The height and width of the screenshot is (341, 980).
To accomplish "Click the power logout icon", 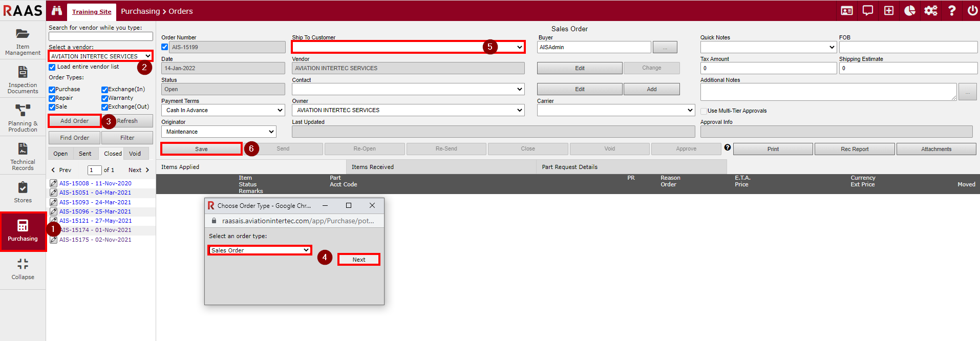I will 972,11.
